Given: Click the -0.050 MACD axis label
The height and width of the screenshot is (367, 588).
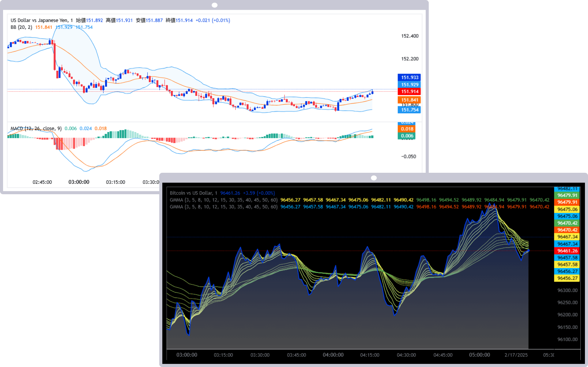Looking at the screenshot, I should [x=409, y=156].
